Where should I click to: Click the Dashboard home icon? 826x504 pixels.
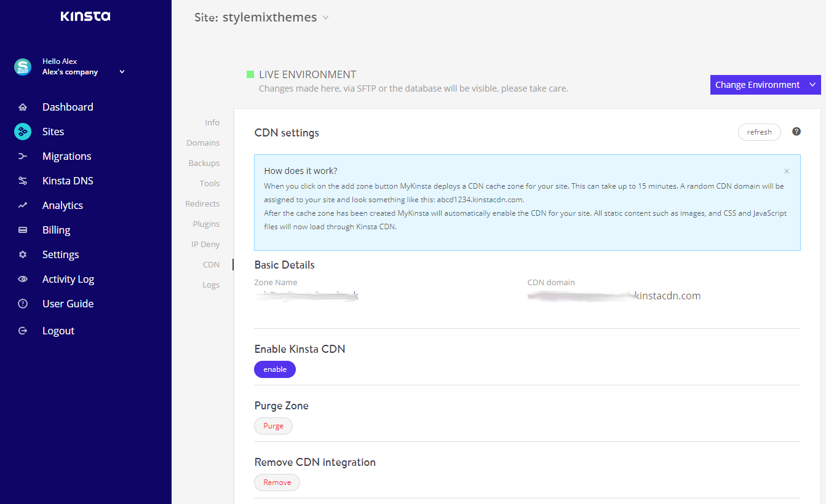(x=22, y=106)
